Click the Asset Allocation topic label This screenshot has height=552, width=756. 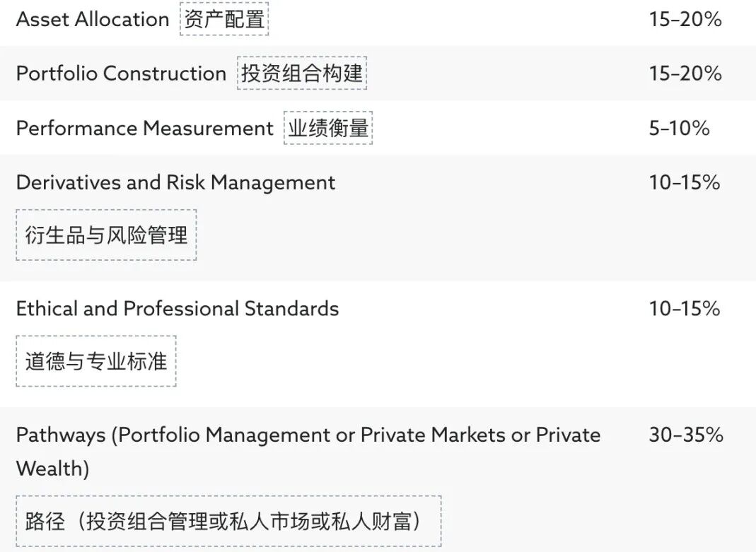click(93, 19)
